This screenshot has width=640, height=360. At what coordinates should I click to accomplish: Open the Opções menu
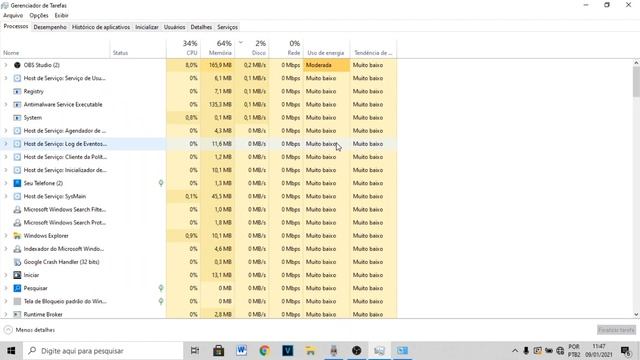click(x=39, y=16)
